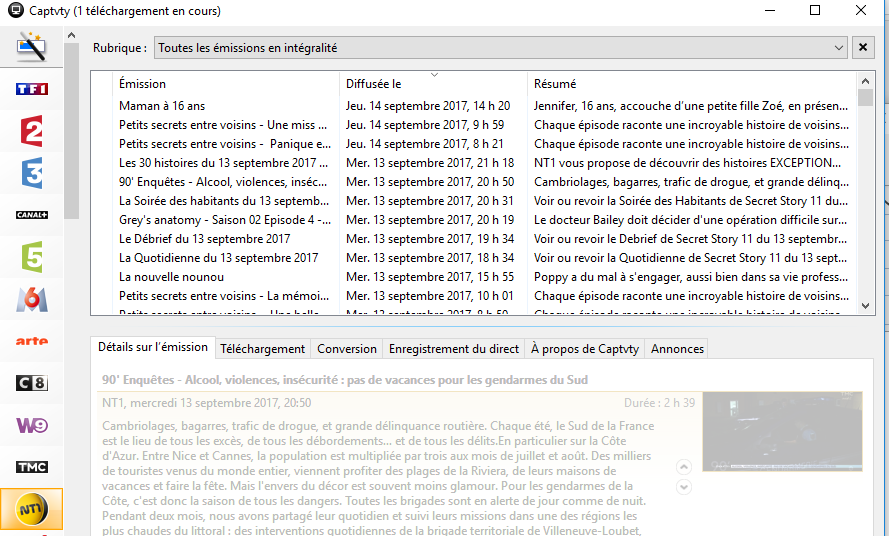The width and height of the screenshot is (889, 536).
Task: Open the France 2 channel
Action: tap(32, 131)
